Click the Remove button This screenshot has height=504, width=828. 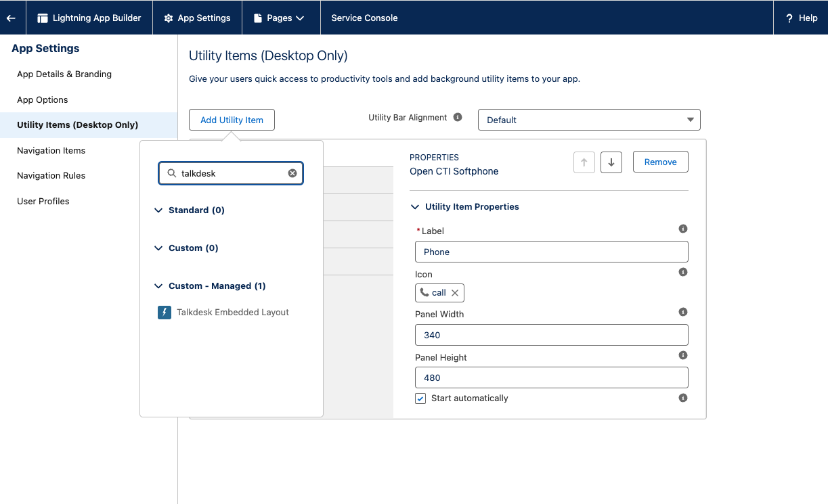click(x=661, y=162)
